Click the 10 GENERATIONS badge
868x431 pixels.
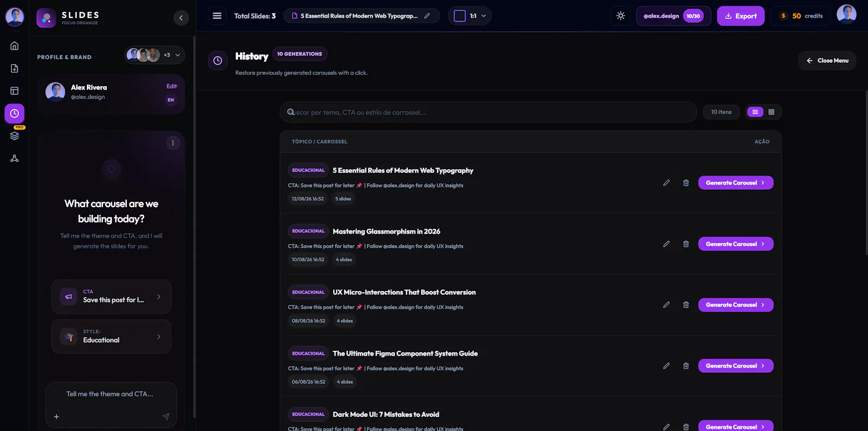299,54
